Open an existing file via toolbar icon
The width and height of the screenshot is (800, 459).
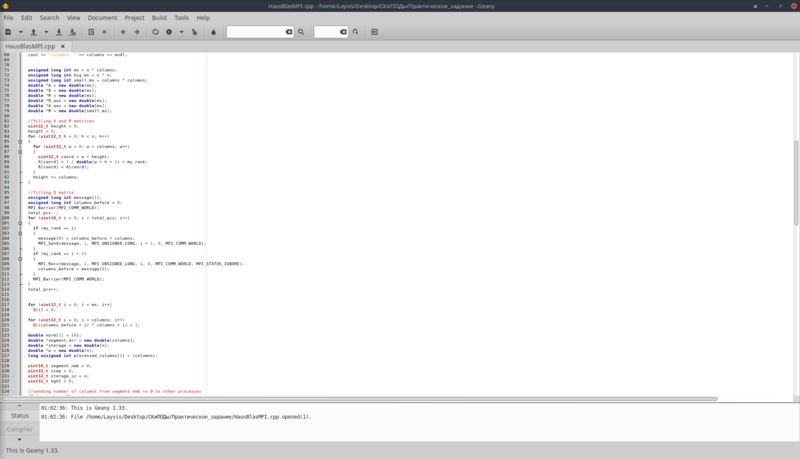click(x=34, y=32)
